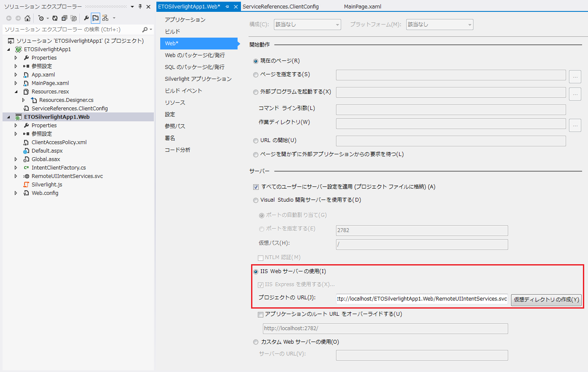Click the IntentClientFactory.cs C# icon
This screenshot has height=372, width=588.
coord(26,168)
